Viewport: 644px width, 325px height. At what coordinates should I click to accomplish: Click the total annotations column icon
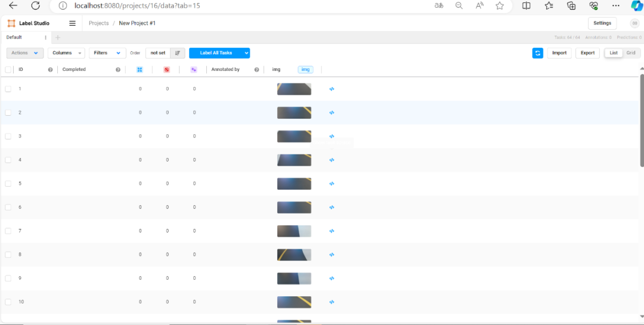(x=140, y=70)
